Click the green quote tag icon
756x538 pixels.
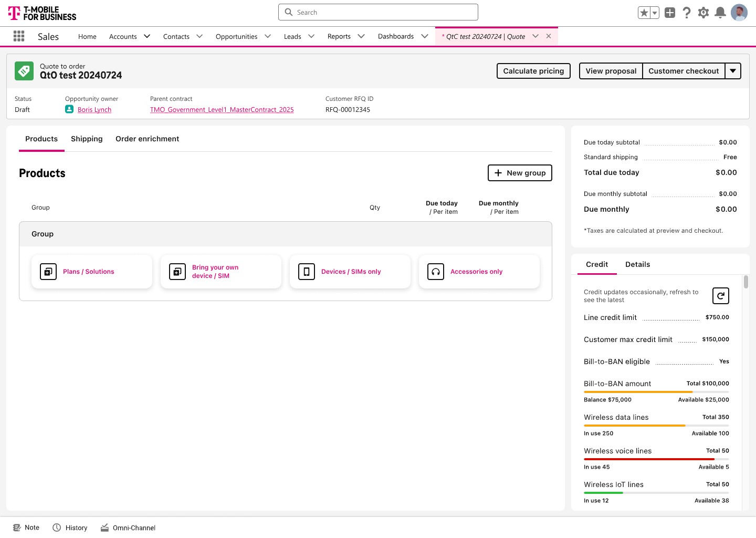click(24, 71)
